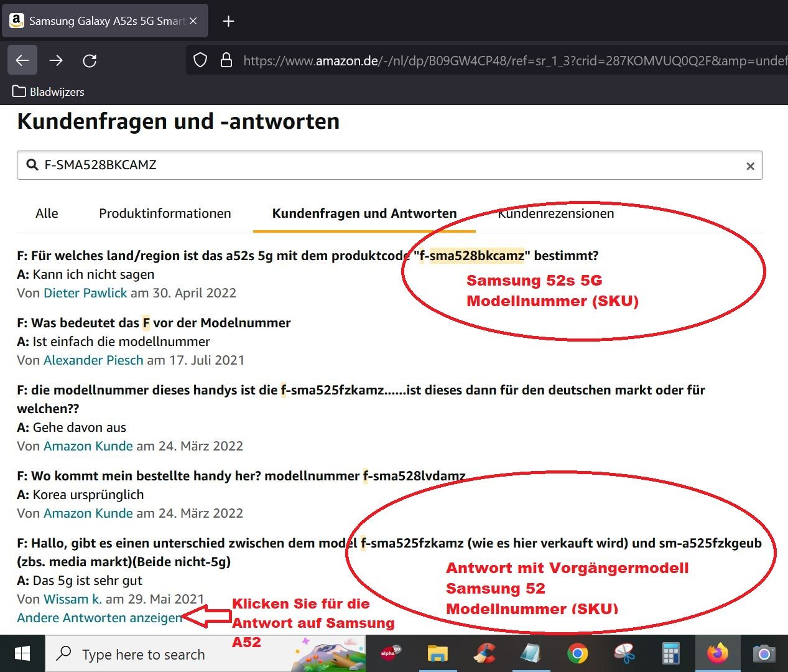Open a new browser tab
788x672 pixels.
[228, 21]
